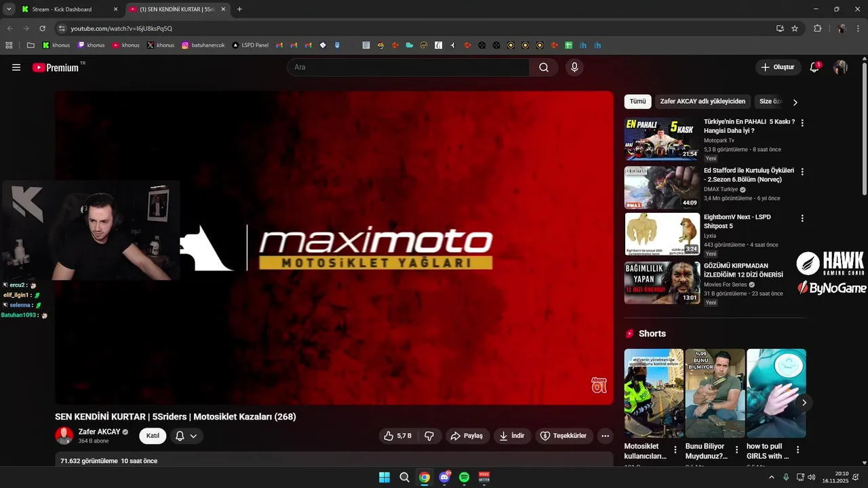Click the Oluştur create button
Screen dimensions: 868x488
pos(777,67)
